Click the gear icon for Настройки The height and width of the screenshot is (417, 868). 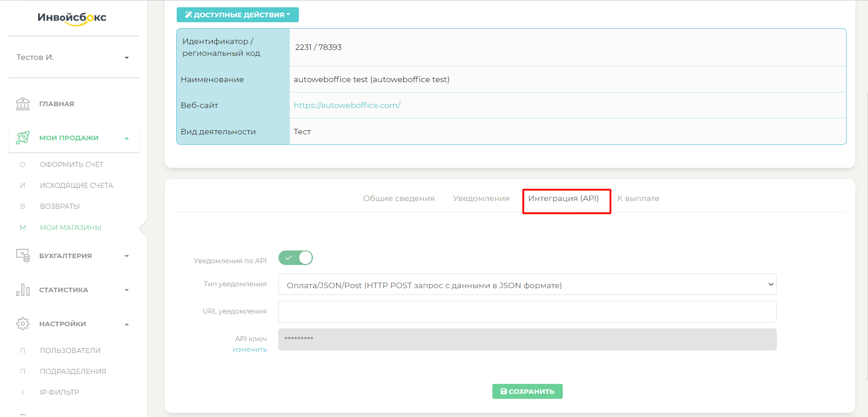click(x=23, y=324)
